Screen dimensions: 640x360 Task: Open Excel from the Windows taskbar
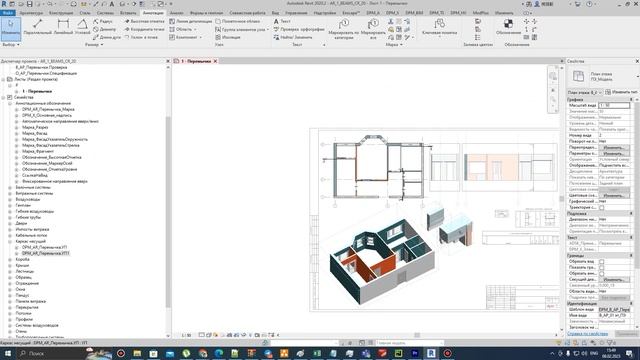(317, 353)
